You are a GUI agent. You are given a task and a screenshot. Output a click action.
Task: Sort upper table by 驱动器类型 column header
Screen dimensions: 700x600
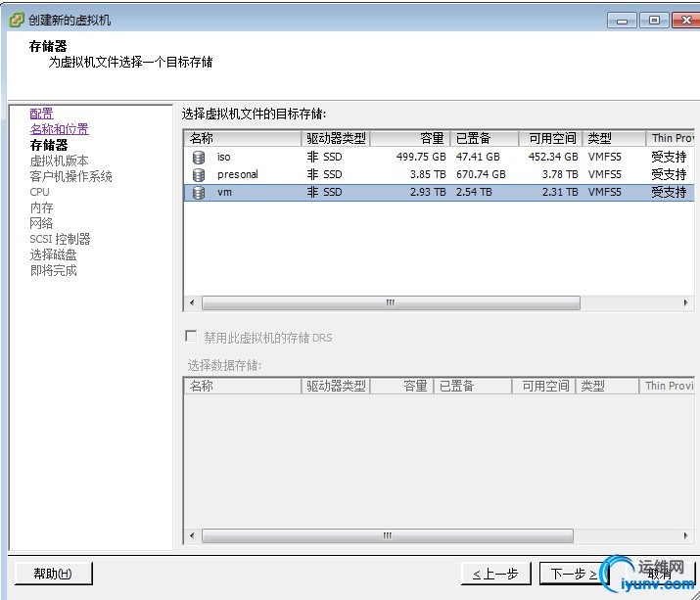[x=336, y=138]
